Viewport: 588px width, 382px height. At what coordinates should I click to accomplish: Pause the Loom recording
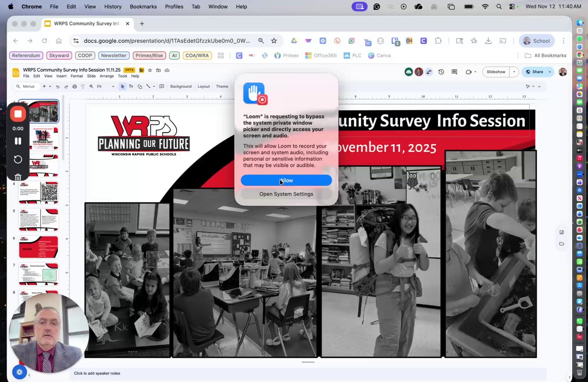18,141
